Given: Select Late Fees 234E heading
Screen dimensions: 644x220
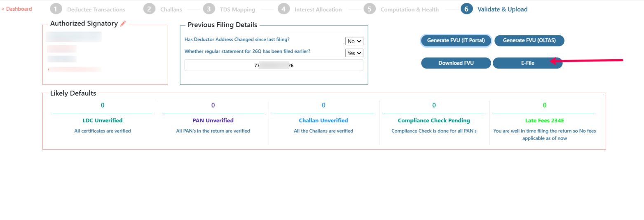Looking at the screenshot, I should pos(545,121).
